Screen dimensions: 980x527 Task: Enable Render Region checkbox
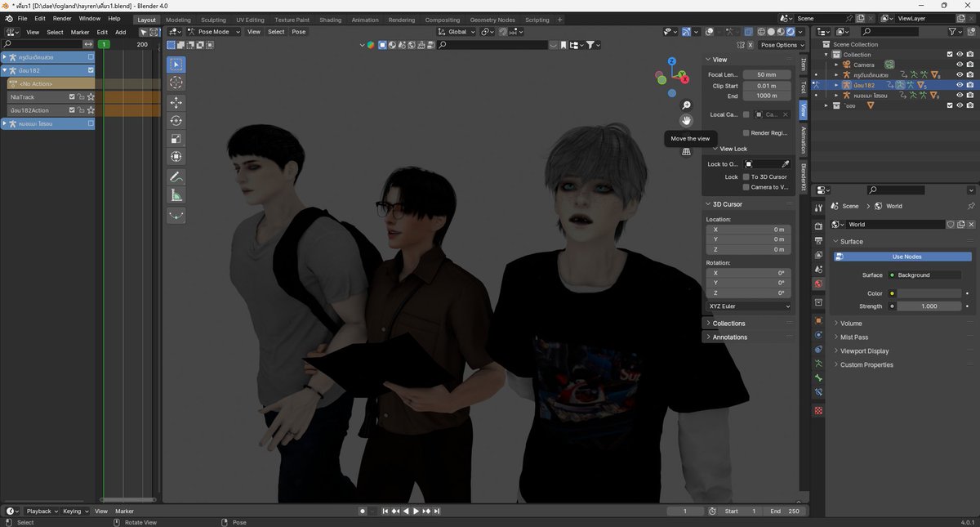(x=746, y=132)
